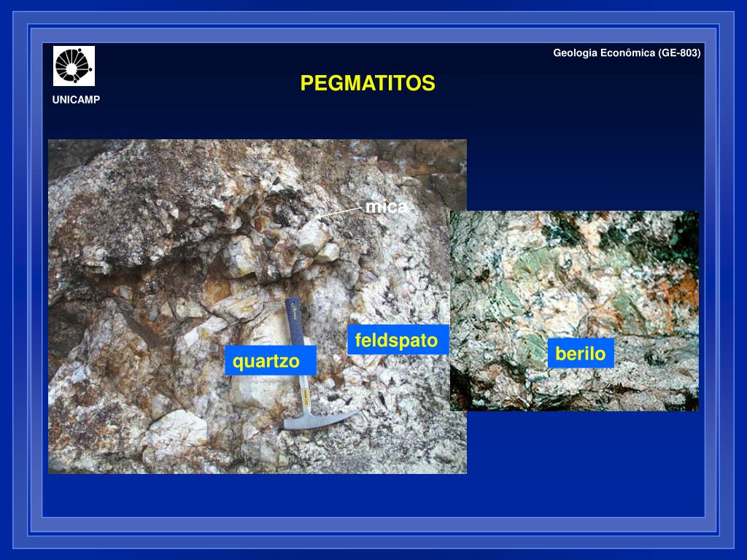
Task: Click the berilo label box
Action: pyautogui.click(x=581, y=354)
